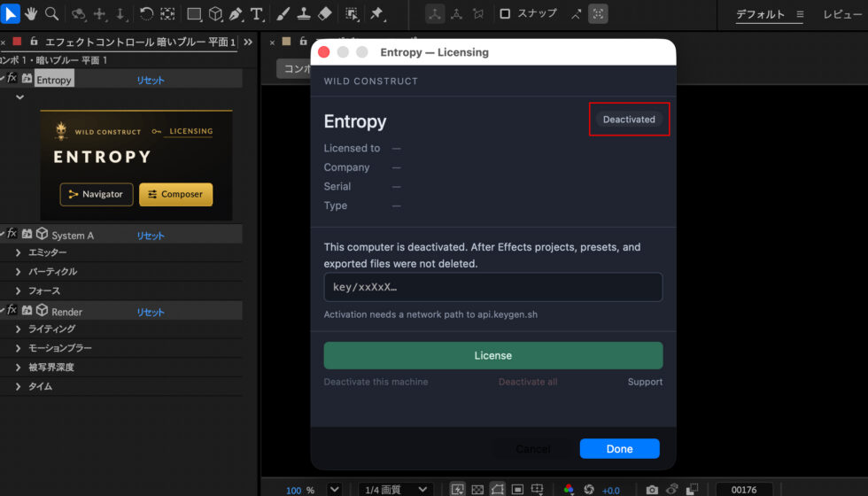Open the 1/4画質 resolution dropdown
Screen dimensions: 868x496
396,489
